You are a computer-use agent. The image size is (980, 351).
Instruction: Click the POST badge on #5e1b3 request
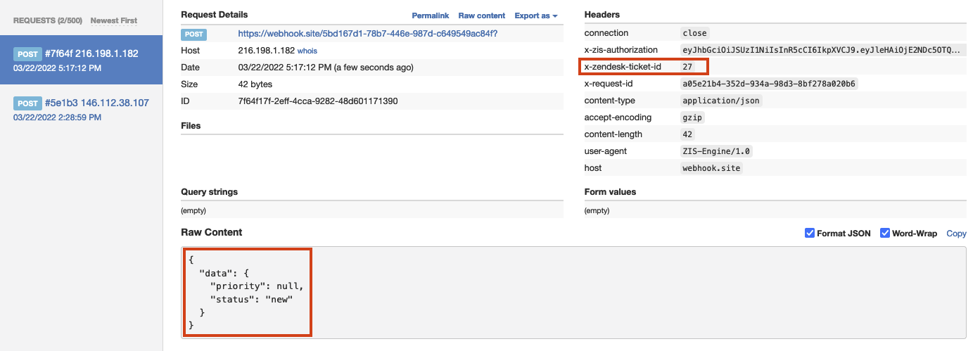coord(27,103)
